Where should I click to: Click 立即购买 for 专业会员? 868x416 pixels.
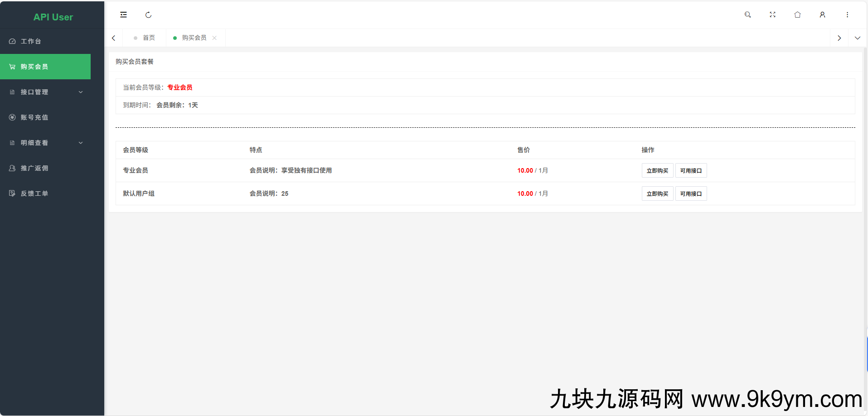tap(657, 171)
